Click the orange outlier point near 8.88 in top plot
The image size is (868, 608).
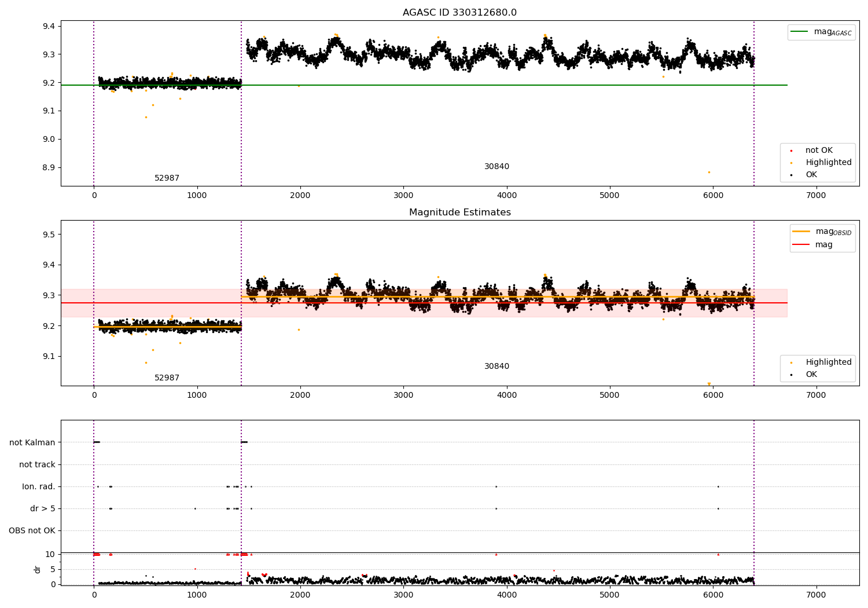click(709, 172)
